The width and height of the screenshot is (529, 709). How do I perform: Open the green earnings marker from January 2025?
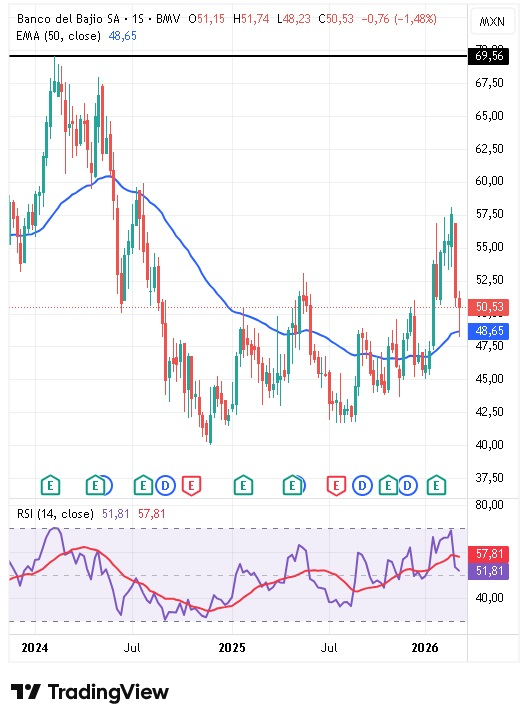243,486
